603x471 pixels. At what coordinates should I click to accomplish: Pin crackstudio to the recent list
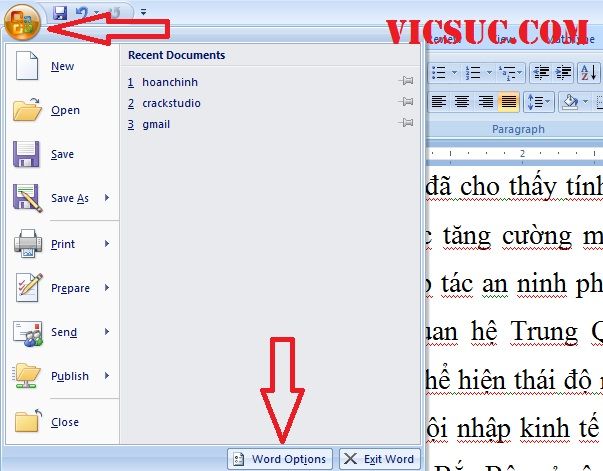pos(406,102)
